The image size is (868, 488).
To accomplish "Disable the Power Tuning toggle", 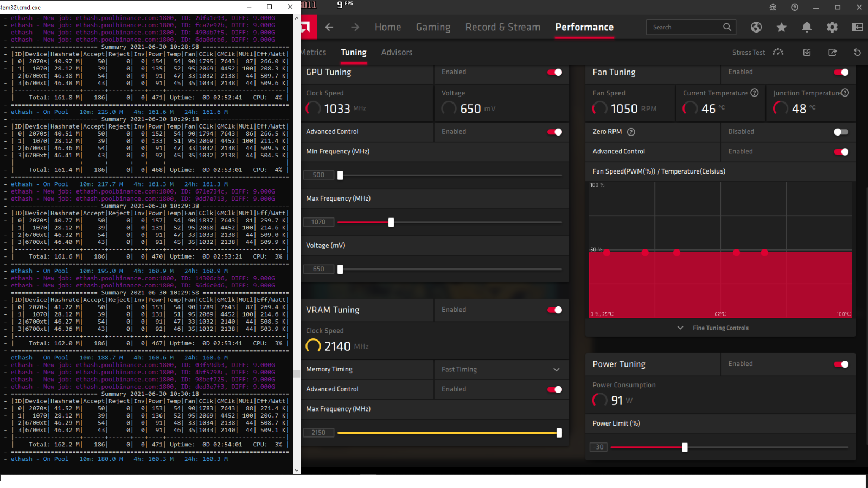I will [x=841, y=364].
